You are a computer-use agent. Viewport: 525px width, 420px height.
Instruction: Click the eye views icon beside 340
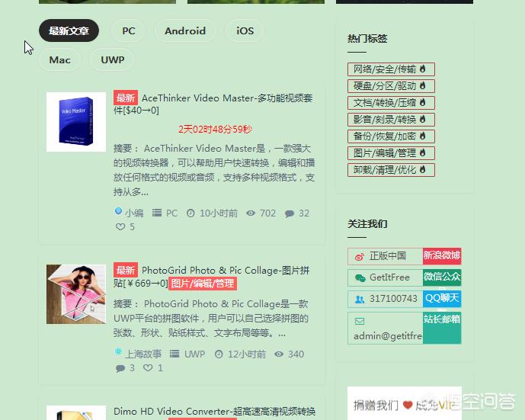pos(279,354)
